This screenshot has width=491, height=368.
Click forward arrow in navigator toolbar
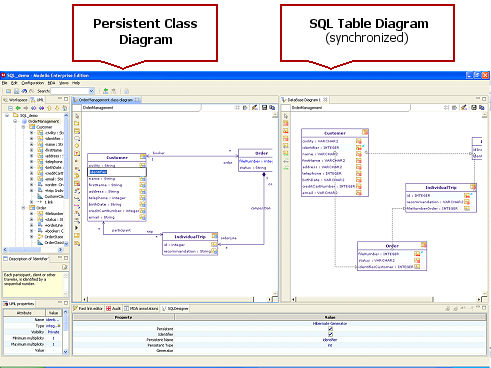coord(26,108)
